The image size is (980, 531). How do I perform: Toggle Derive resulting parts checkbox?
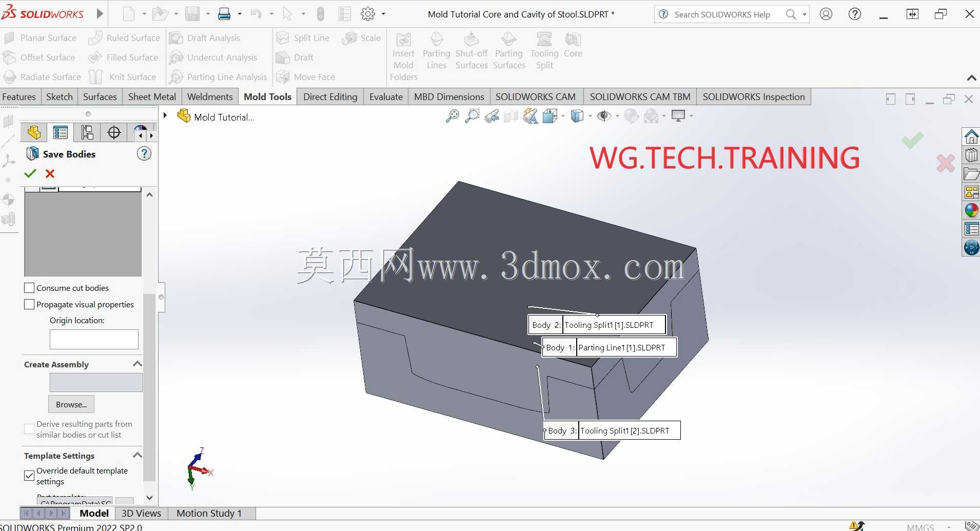(29, 429)
